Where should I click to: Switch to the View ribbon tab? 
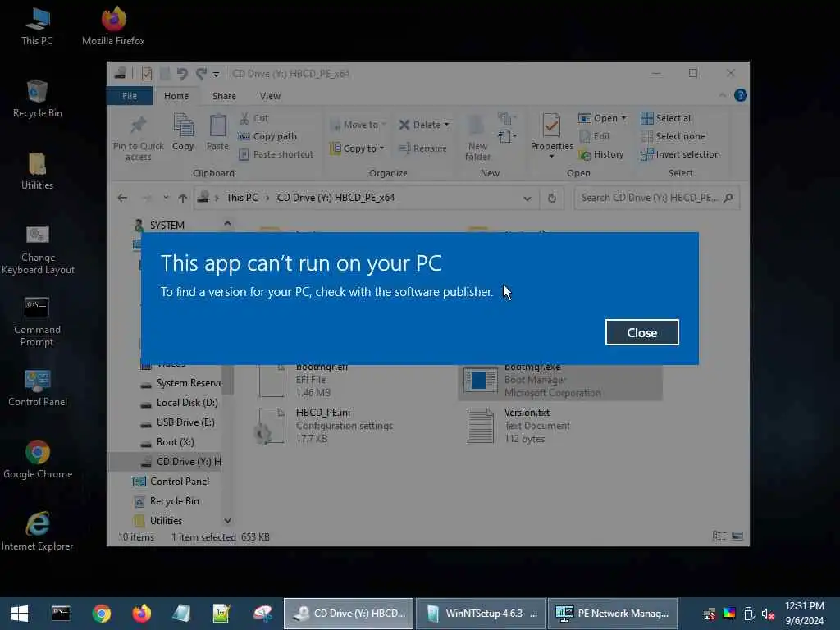270,96
